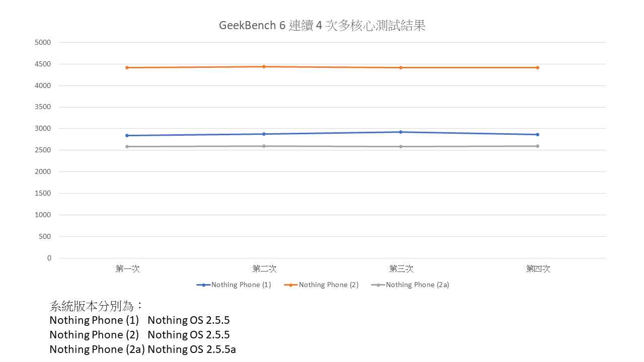Click the gray legend line marker
This screenshot has height=362, width=644.
point(378,285)
